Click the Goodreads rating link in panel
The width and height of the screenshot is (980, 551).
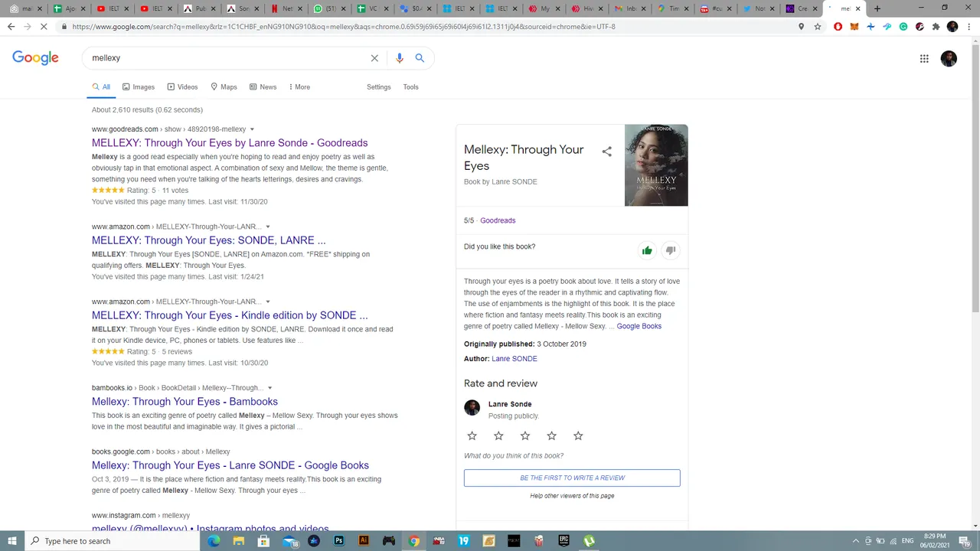(498, 220)
